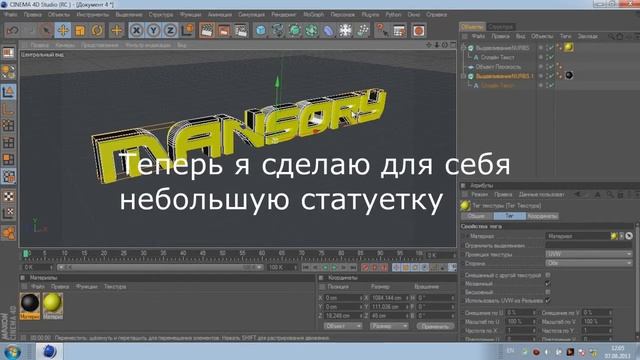Click the checkerboard Texture mode icon
This screenshot has height=360, width=640.
(x=8, y=196)
